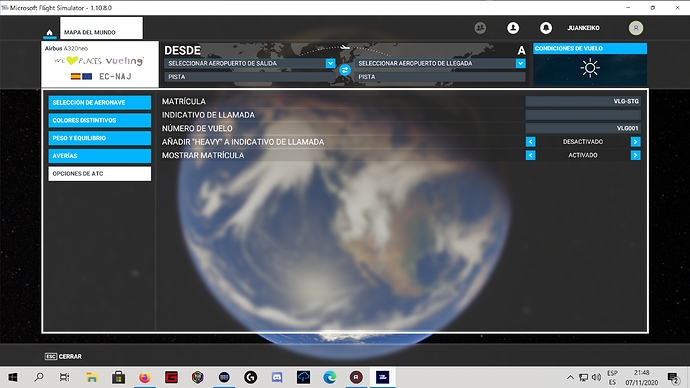This screenshot has width=690, height=388.
Task: Open Windows action center notifications
Action: [x=673, y=377]
